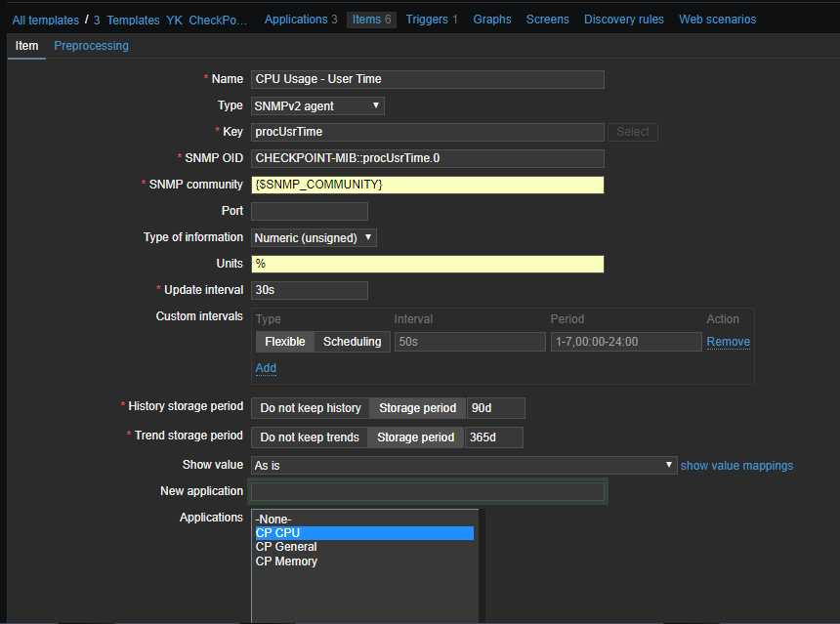
Task: Choose Do not keep trends option
Action: tap(310, 437)
